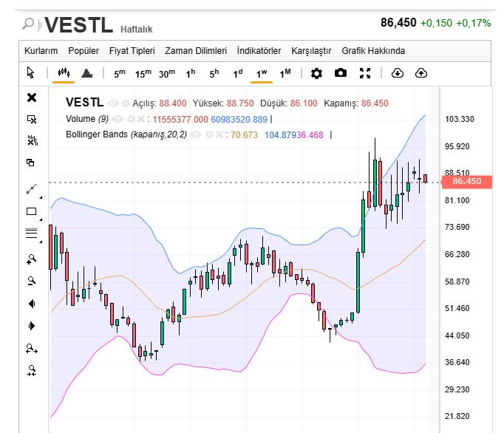Toggle visibility of the Volume indicator

coord(118,119)
